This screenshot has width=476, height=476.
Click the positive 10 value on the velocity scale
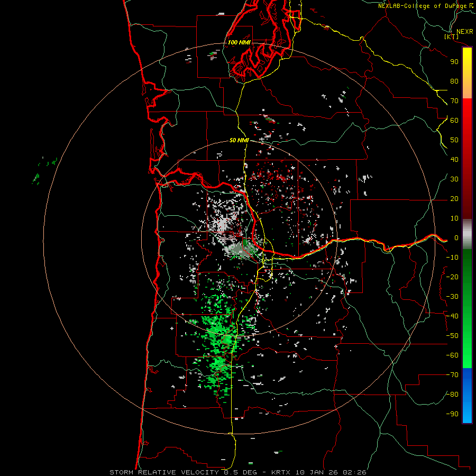454,218
